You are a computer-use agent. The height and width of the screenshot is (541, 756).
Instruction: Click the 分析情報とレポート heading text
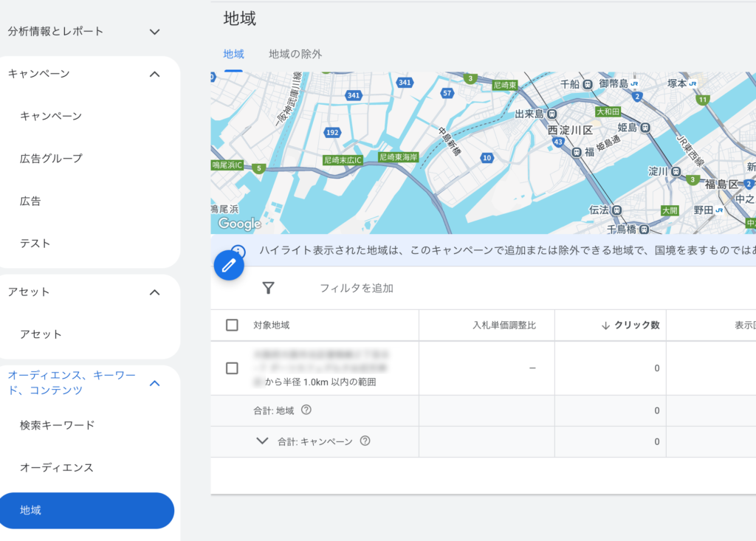[55, 31]
